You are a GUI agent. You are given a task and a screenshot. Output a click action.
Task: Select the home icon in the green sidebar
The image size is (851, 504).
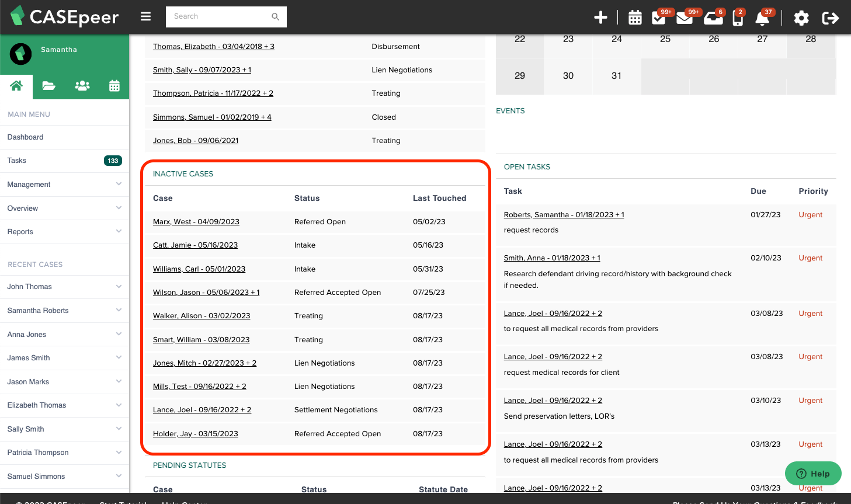tap(16, 86)
